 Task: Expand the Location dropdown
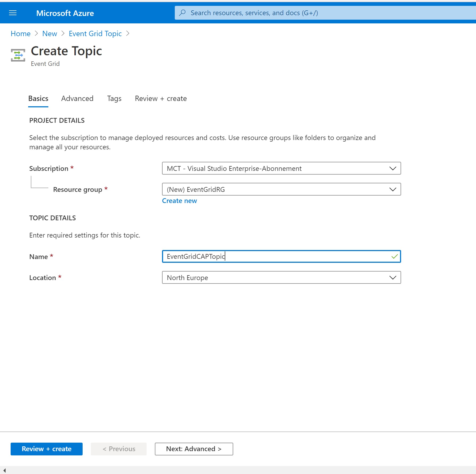click(281, 278)
